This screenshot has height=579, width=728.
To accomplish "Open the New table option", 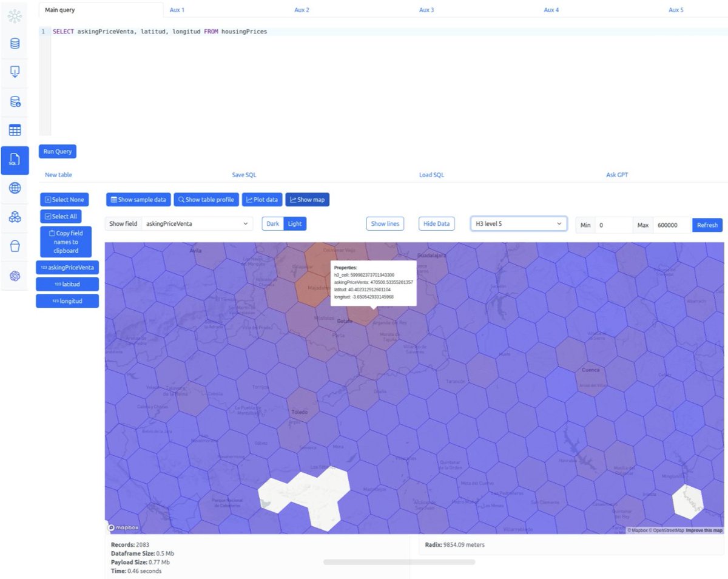I will click(58, 175).
